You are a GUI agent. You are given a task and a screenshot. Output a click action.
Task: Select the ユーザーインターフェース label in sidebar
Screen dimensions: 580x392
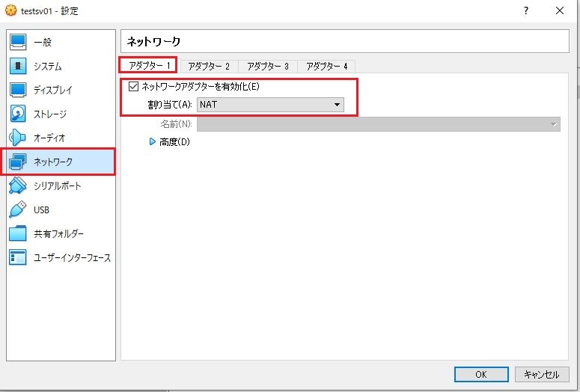[x=72, y=258]
